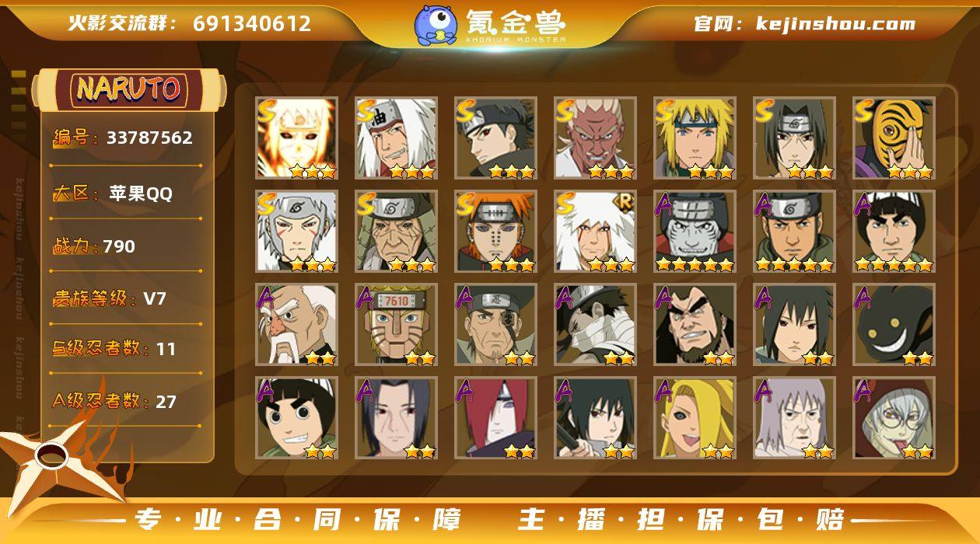
Task: Select the white-haired Jiraiya portrait with R badge
Action: [x=596, y=232]
